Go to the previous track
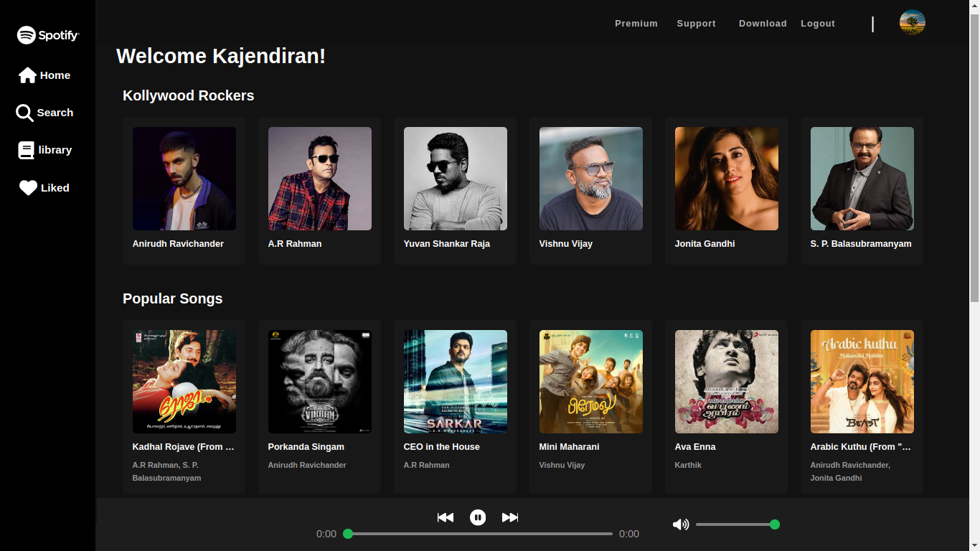The image size is (980, 551). tap(446, 517)
